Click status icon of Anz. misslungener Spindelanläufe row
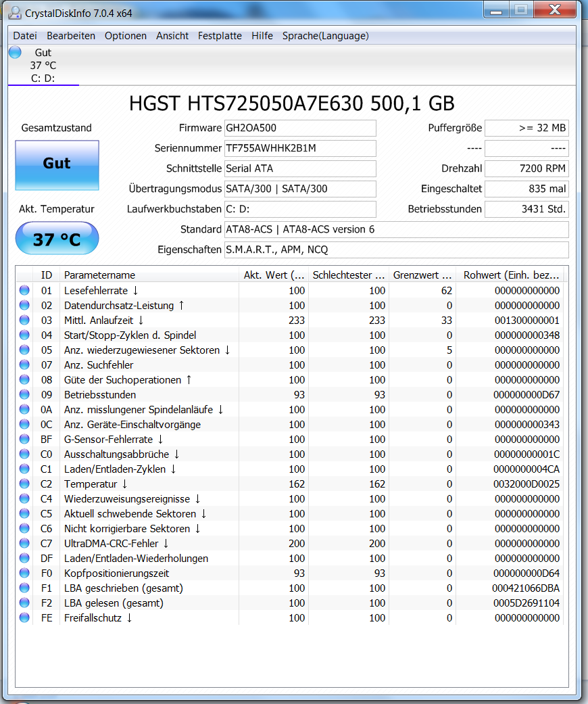The image size is (588, 704). (x=24, y=409)
